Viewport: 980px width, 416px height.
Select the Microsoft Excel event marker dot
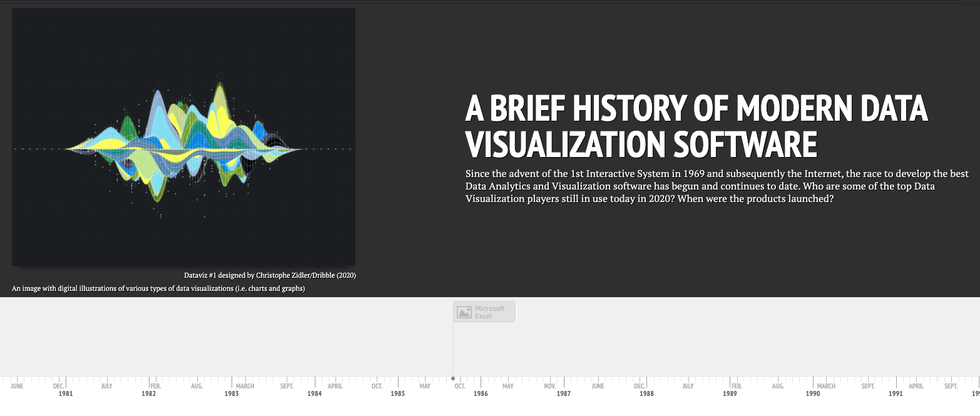coord(453,378)
